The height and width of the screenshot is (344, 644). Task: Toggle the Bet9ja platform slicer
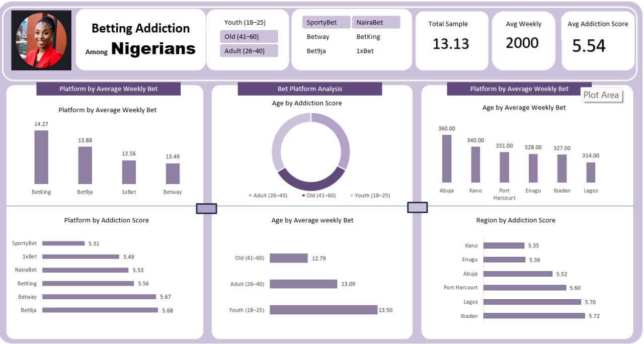click(326, 51)
